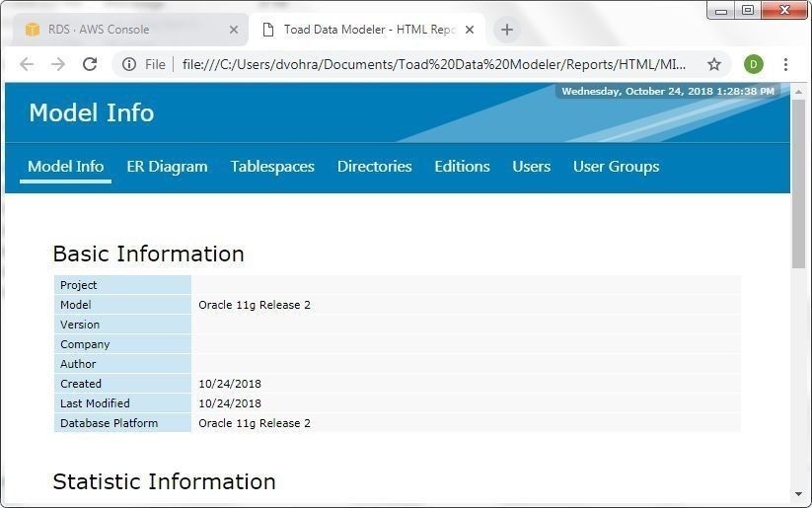Click the page scrollbar down arrow
Viewport: 812px width, 508px height.
click(798, 494)
